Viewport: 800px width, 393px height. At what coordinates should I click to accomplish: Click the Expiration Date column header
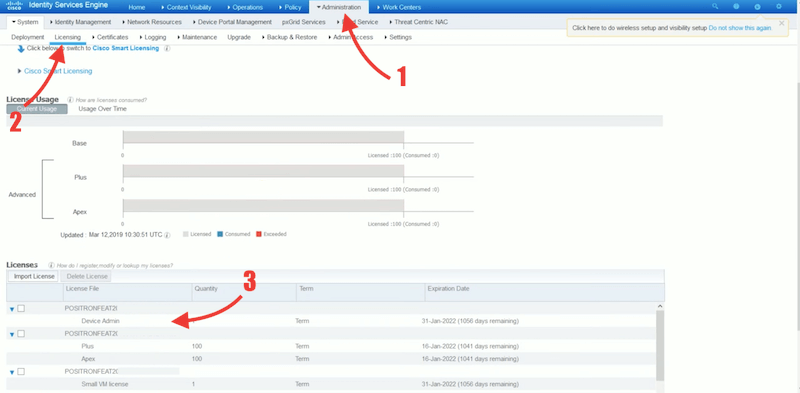tap(544, 292)
